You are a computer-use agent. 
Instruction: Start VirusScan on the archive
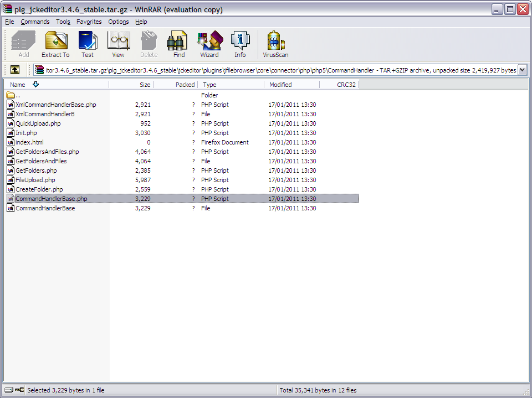click(275, 44)
